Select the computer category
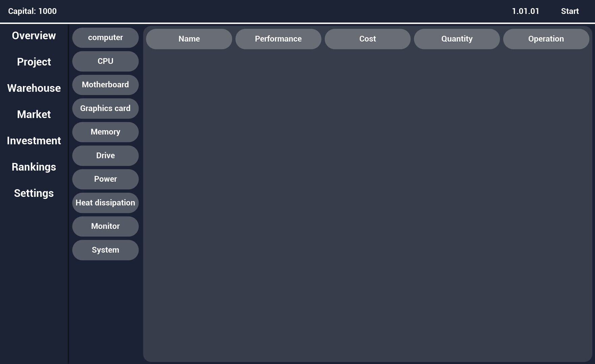 pyautogui.click(x=105, y=37)
